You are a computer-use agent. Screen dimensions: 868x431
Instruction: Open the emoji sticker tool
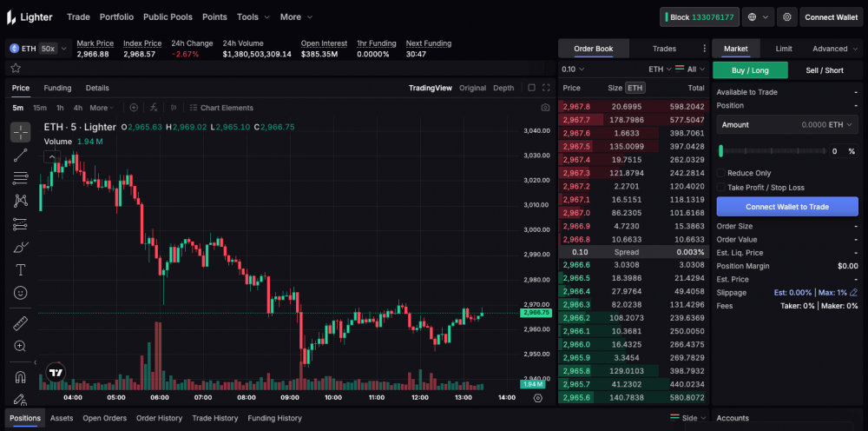pyautogui.click(x=21, y=293)
